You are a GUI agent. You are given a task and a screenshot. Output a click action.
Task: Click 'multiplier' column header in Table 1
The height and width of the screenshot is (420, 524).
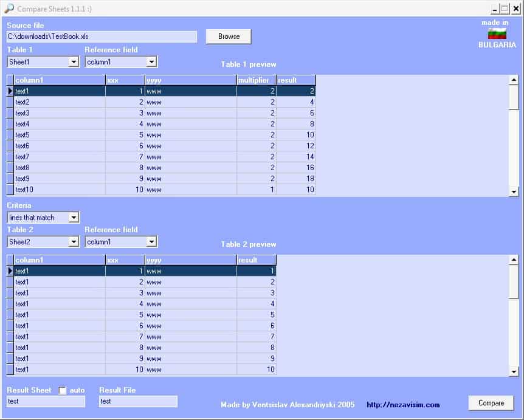pyautogui.click(x=257, y=80)
